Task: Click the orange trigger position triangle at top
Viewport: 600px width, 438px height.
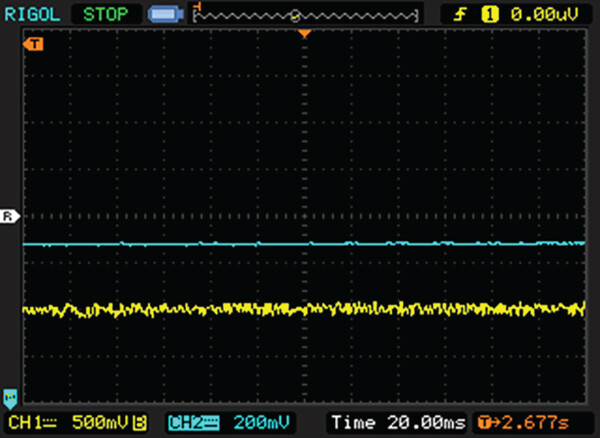Action: coord(304,34)
